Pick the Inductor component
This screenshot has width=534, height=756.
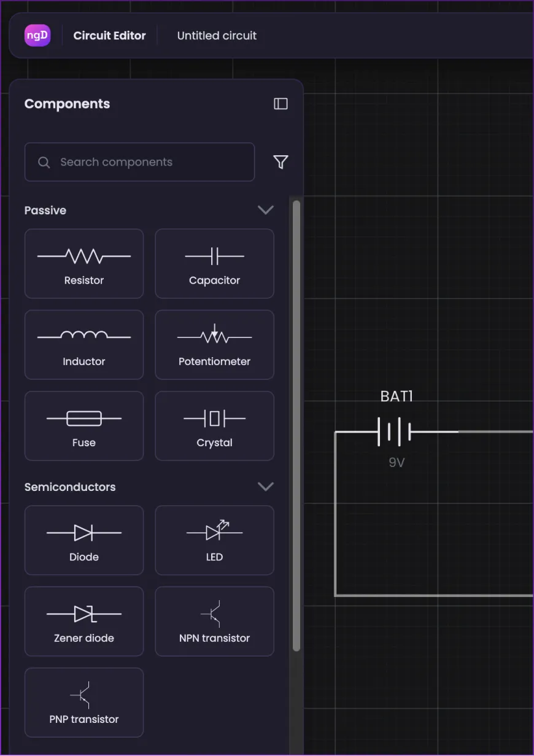[84, 345]
